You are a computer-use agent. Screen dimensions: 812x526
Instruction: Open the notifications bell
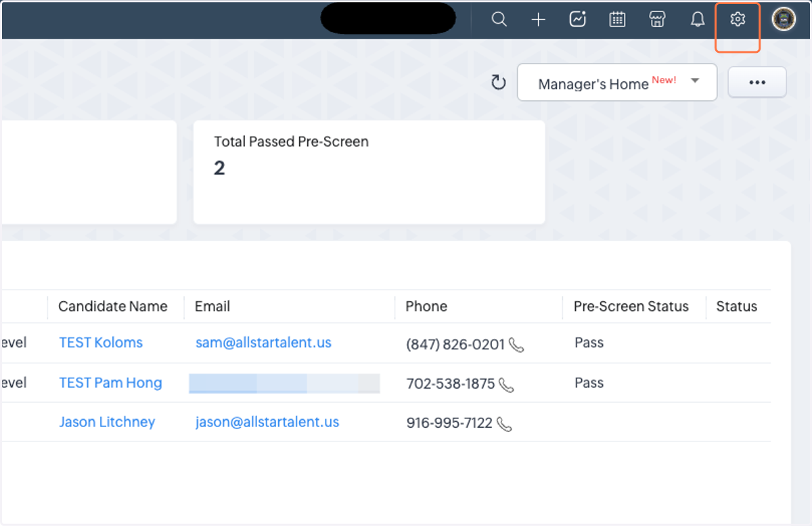(698, 20)
